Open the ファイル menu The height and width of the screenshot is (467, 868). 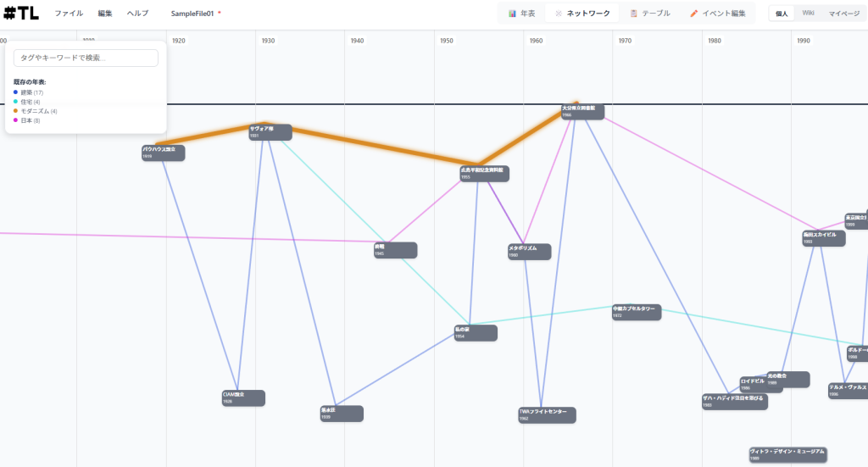69,14
